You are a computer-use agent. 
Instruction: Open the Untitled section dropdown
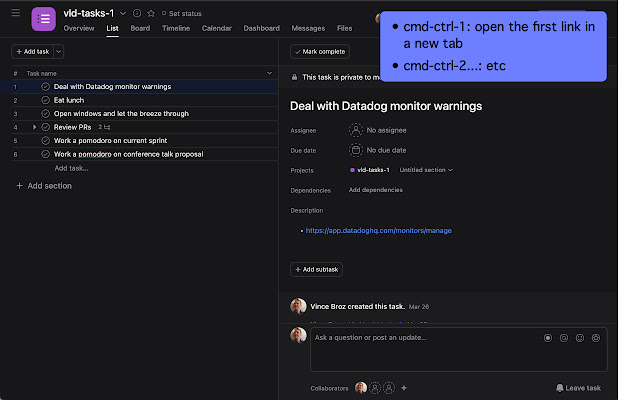point(426,170)
